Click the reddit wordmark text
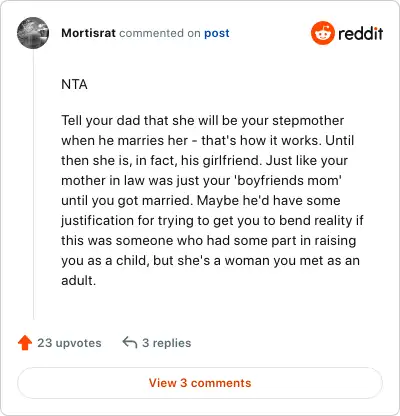 tap(361, 33)
